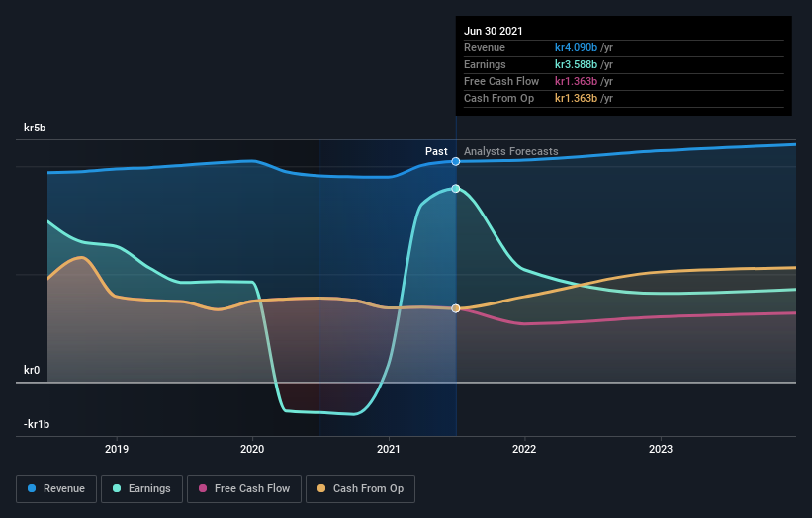Click the orange Cash From Op data marker
The image size is (812, 518).
[x=456, y=308]
